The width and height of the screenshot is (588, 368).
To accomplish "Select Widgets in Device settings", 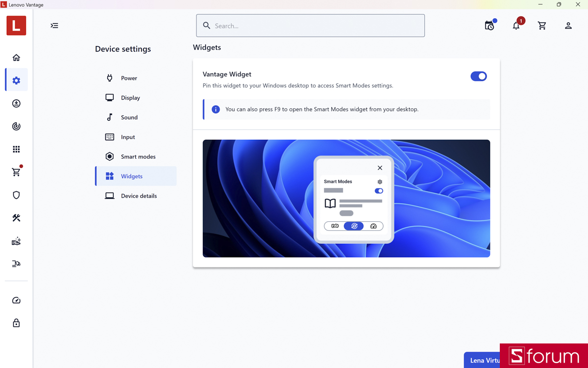I will tap(136, 176).
